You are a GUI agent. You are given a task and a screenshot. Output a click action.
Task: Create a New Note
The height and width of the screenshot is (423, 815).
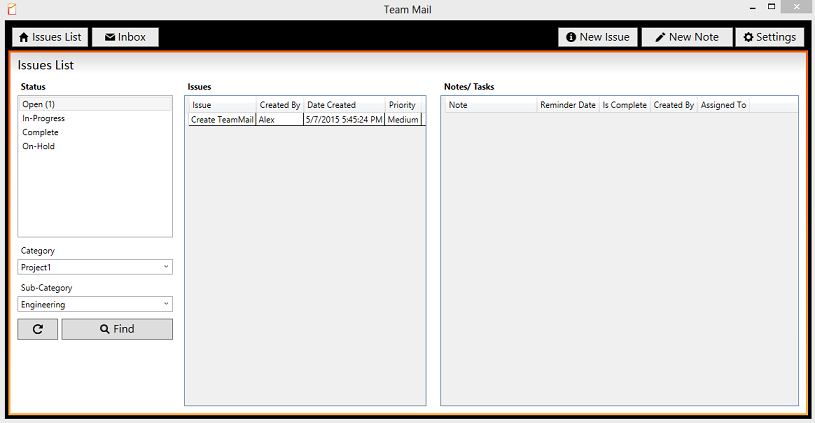pos(687,37)
